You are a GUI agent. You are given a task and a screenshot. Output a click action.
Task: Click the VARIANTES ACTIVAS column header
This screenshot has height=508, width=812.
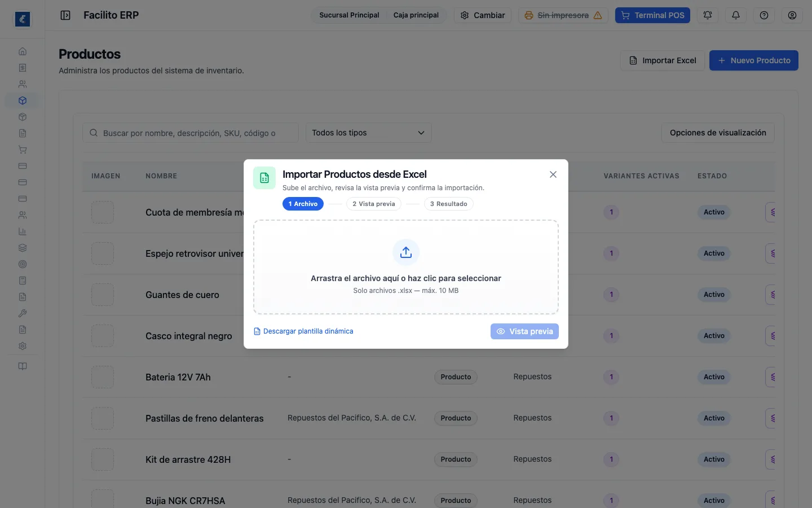[641, 176]
